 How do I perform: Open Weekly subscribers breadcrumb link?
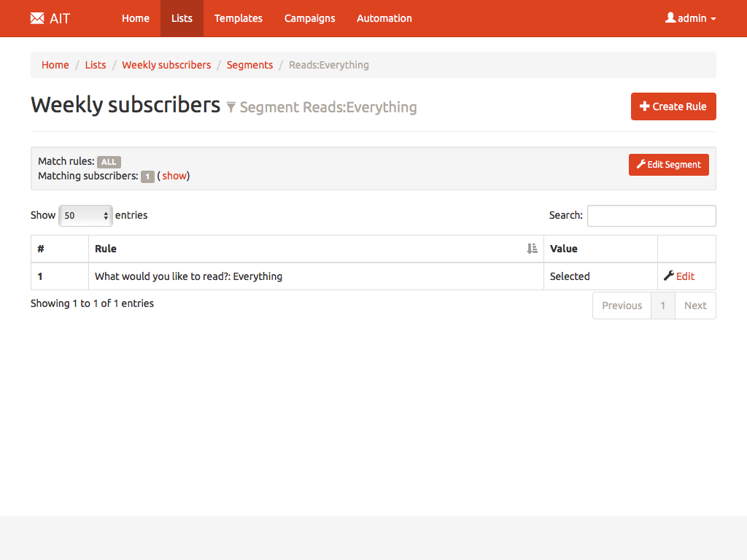point(166,65)
